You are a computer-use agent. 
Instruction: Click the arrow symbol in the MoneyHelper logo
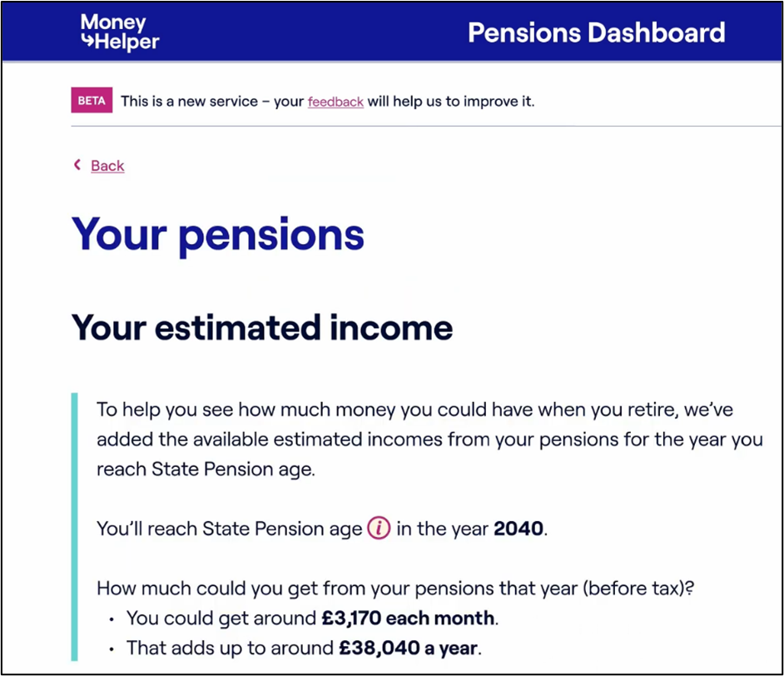coord(87,41)
